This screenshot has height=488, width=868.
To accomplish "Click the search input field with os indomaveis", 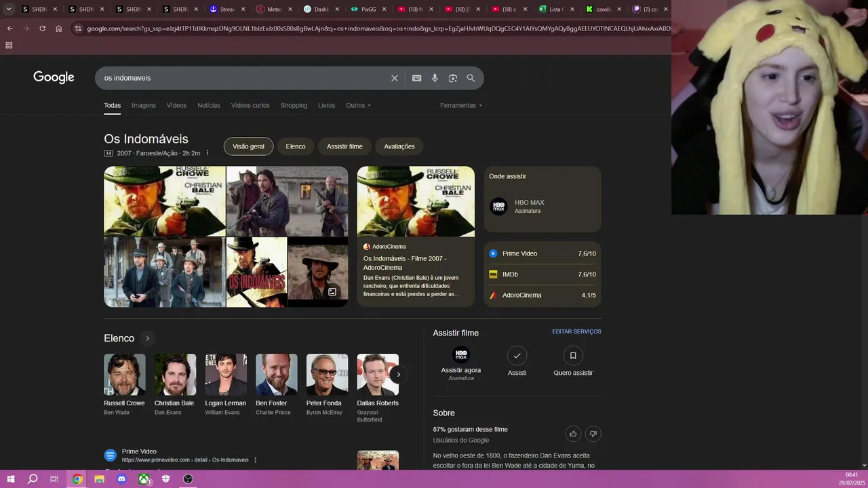I will (244, 78).
